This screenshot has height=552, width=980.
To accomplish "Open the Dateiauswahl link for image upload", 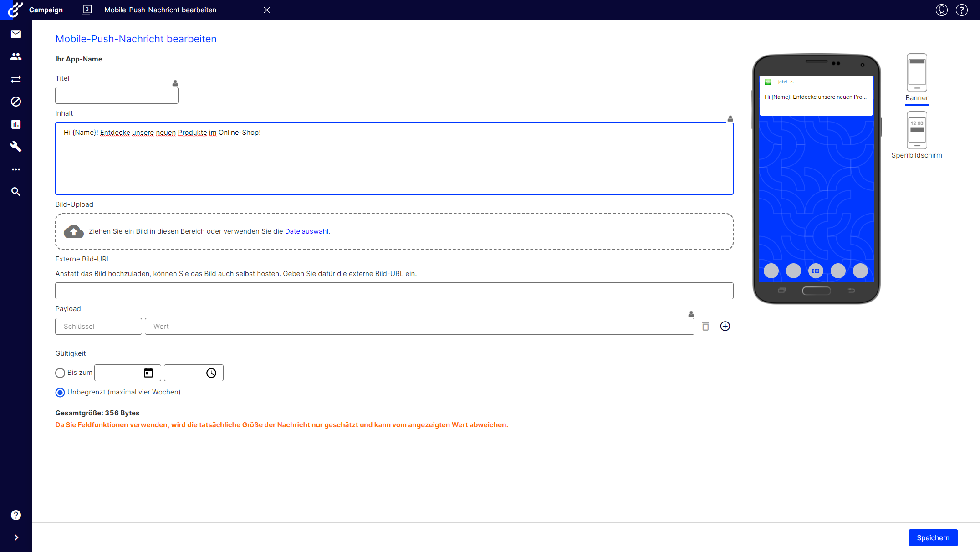I will click(306, 231).
